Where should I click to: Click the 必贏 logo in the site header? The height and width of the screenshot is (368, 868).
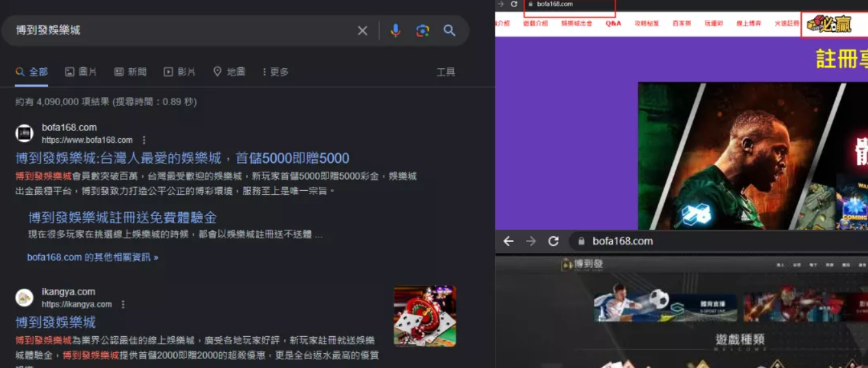(829, 24)
